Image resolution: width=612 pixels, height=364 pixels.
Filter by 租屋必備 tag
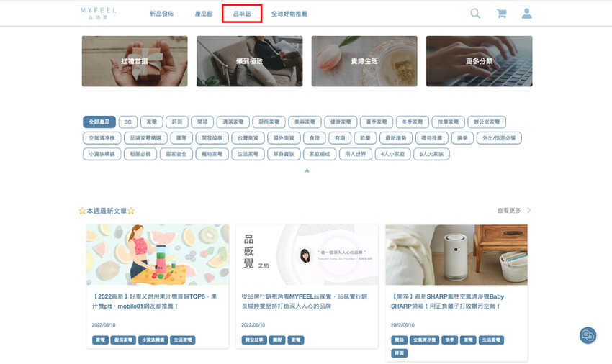[140, 154]
